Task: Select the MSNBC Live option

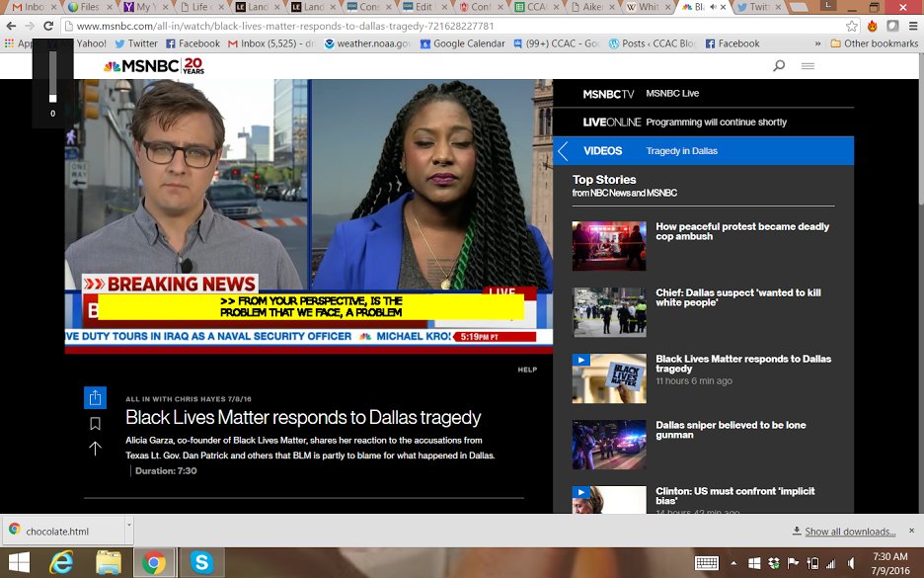Action: 672,93
